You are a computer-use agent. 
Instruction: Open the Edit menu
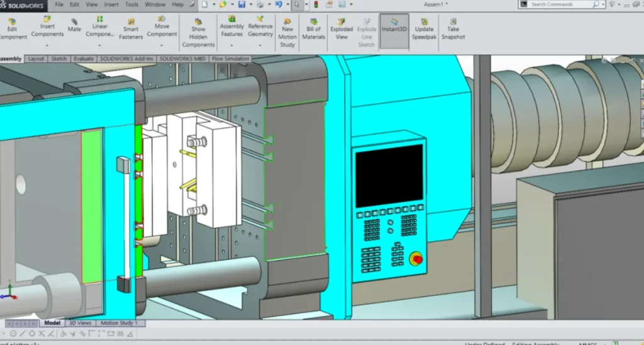coord(74,4)
